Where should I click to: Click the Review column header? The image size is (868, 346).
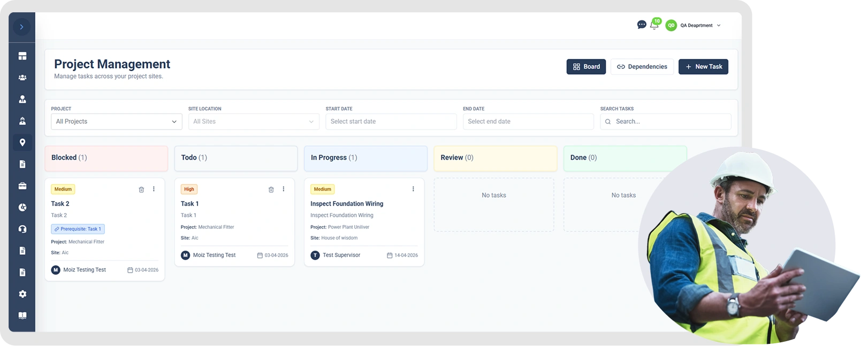(496, 159)
